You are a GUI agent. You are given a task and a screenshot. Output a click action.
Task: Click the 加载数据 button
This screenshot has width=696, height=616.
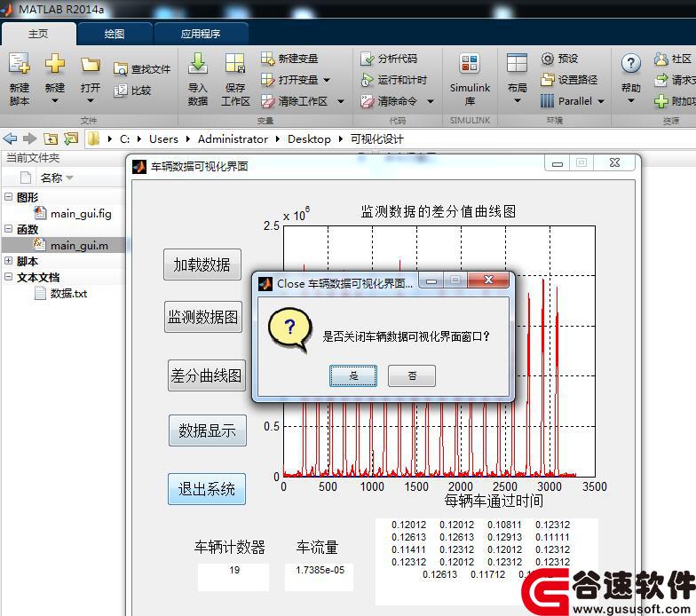click(x=202, y=265)
